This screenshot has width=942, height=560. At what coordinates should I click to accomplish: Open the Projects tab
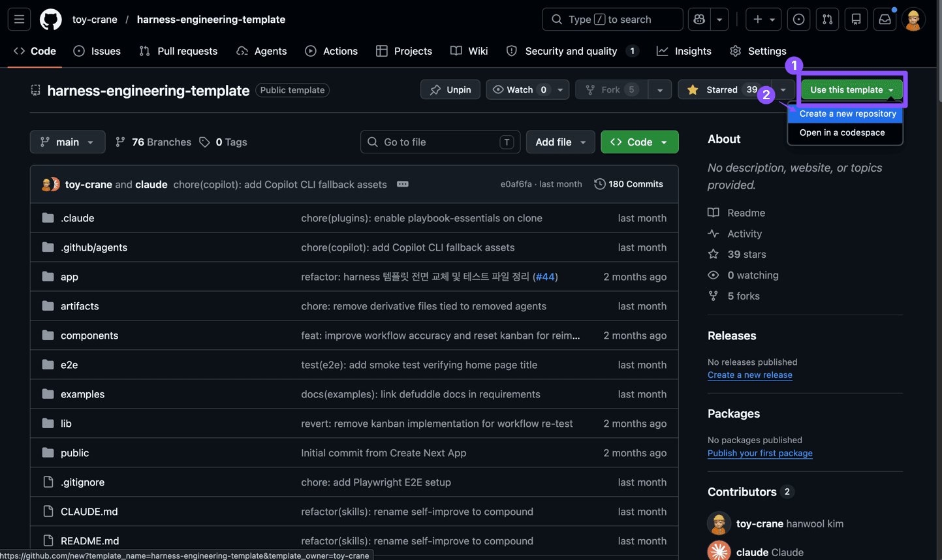click(404, 51)
